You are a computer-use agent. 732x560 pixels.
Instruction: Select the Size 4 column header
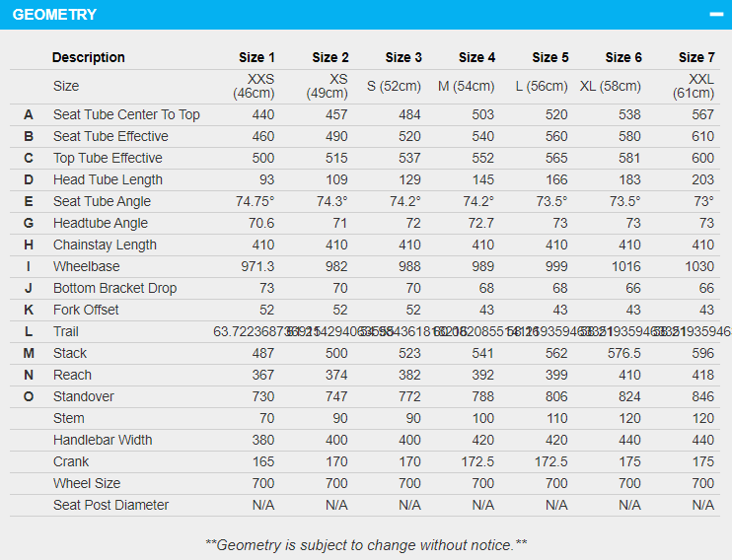coord(476,57)
